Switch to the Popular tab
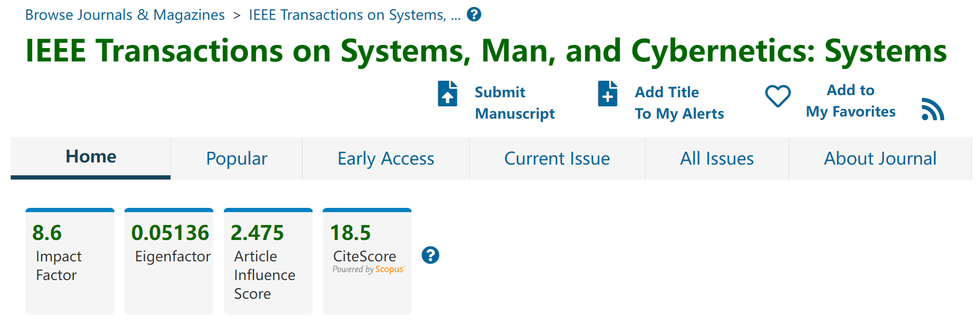980x326 pixels. 237,158
